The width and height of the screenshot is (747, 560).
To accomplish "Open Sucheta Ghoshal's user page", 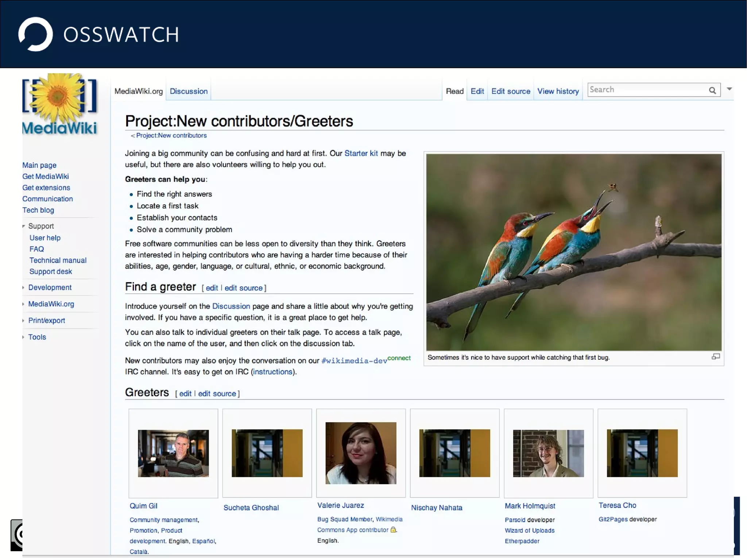I will (251, 508).
